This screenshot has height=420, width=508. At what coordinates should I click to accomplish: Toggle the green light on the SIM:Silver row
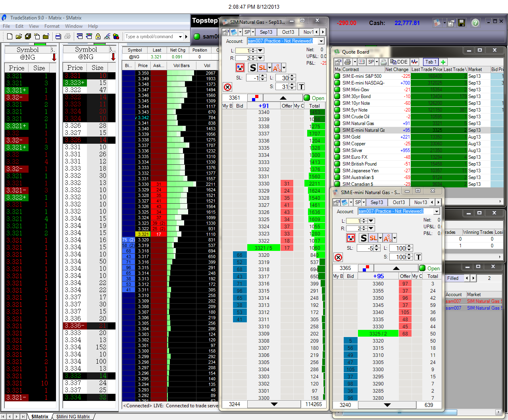pos(337,150)
